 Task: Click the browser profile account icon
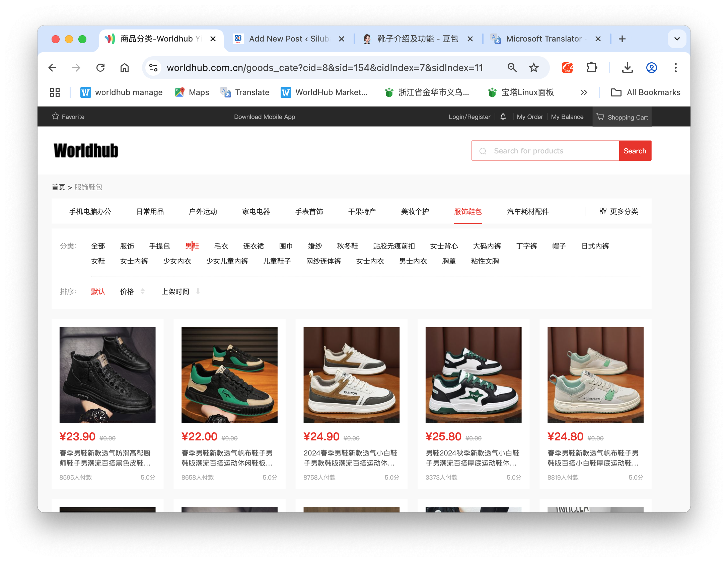pyautogui.click(x=651, y=68)
